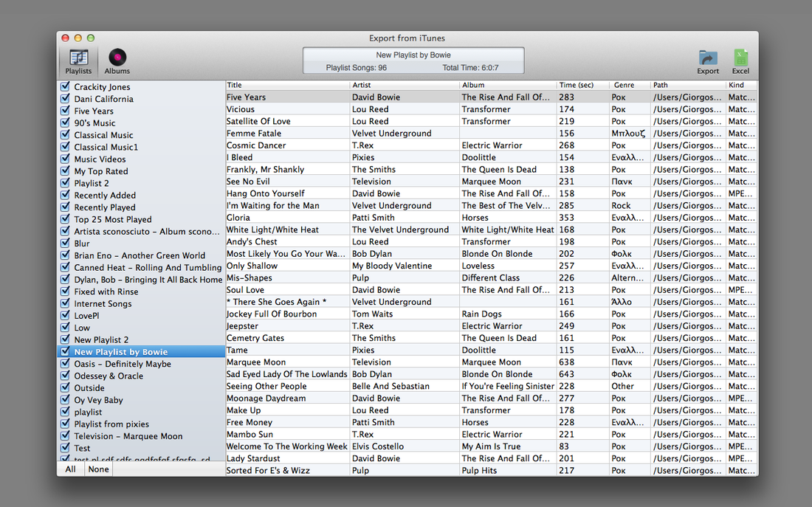The image size is (812, 507).
Task: Select the song Mis-Shapes
Action: tap(249, 277)
